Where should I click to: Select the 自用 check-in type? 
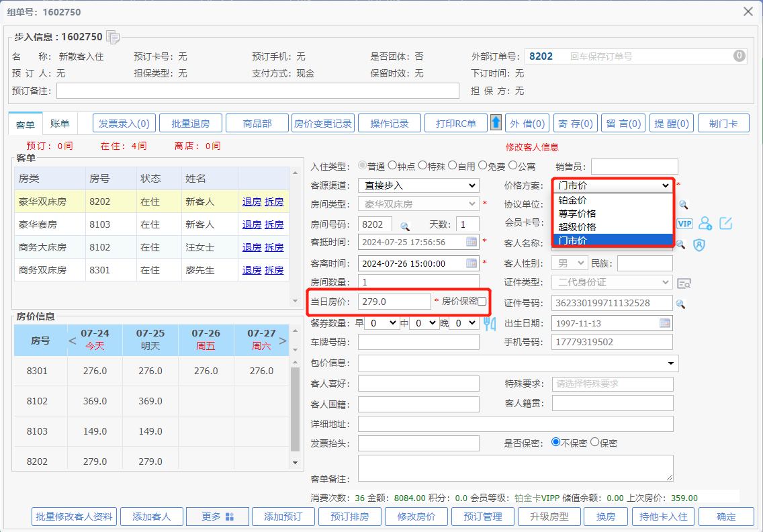[453, 165]
